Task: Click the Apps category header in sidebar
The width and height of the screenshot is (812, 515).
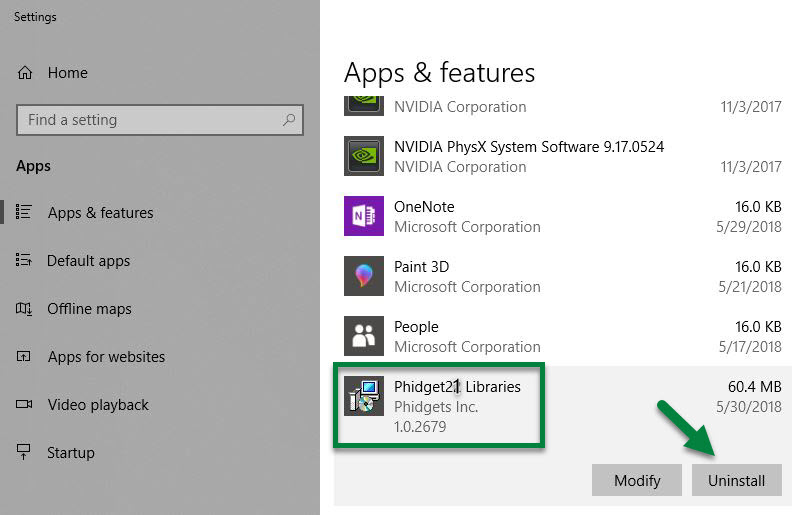Action: point(33,166)
